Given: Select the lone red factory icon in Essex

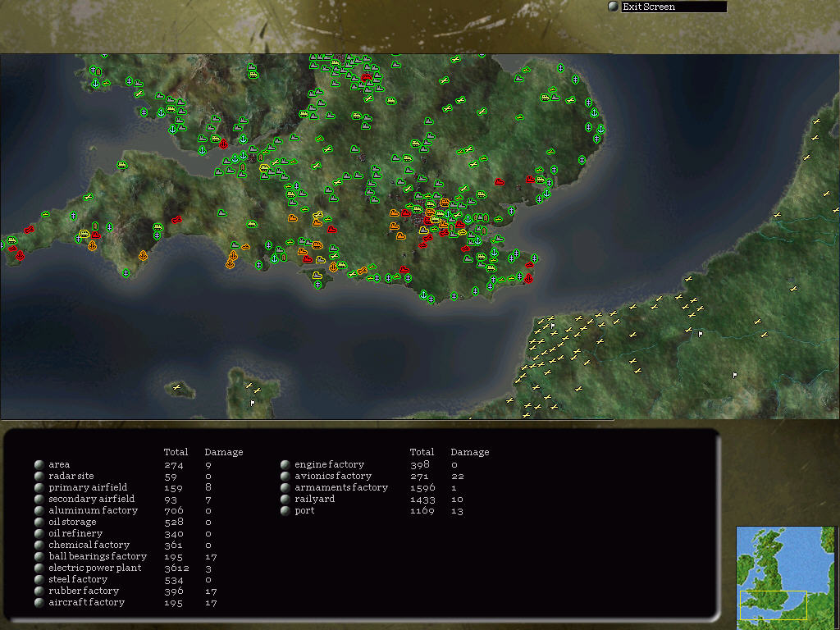Looking at the screenshot, I should click(500, 182).
